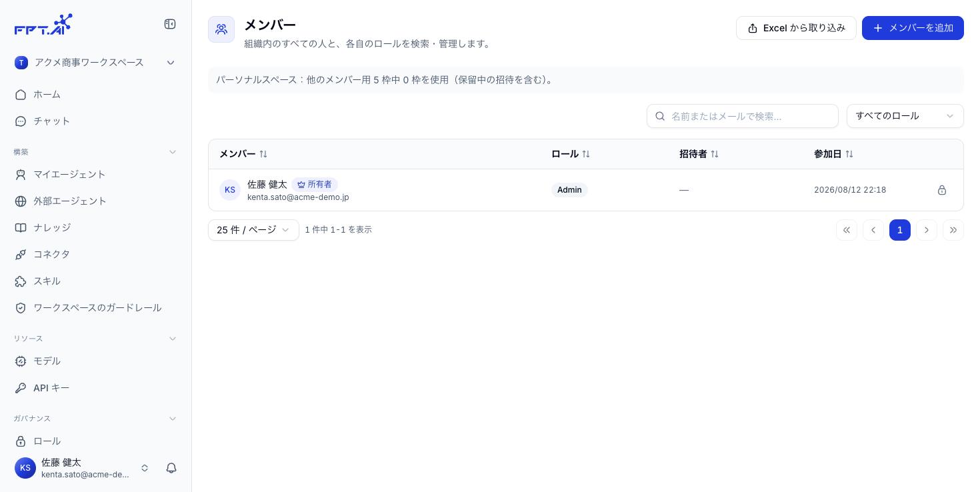Open notifications bell
This screenshot has height=492, width=980.
pyautogui.click(x=171, y=468)
